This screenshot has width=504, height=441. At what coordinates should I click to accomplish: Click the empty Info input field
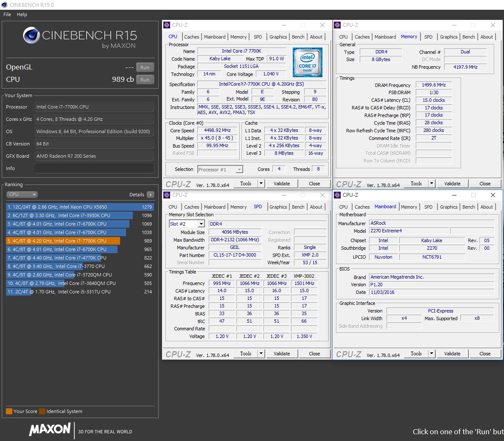click(x=94, y=168)
